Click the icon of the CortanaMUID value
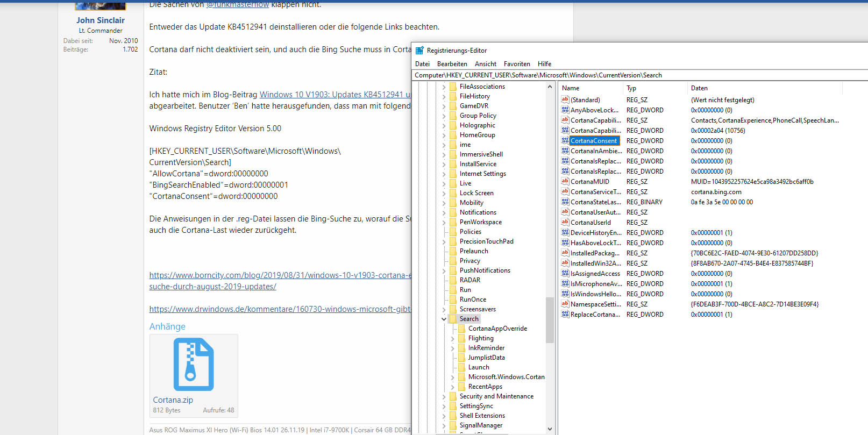Image resolution: width=868 pixels, height=435 pixels. click(x=565, y=181)
